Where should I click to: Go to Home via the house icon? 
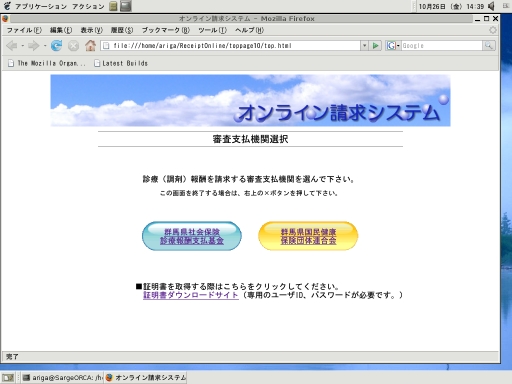point(90,45)
